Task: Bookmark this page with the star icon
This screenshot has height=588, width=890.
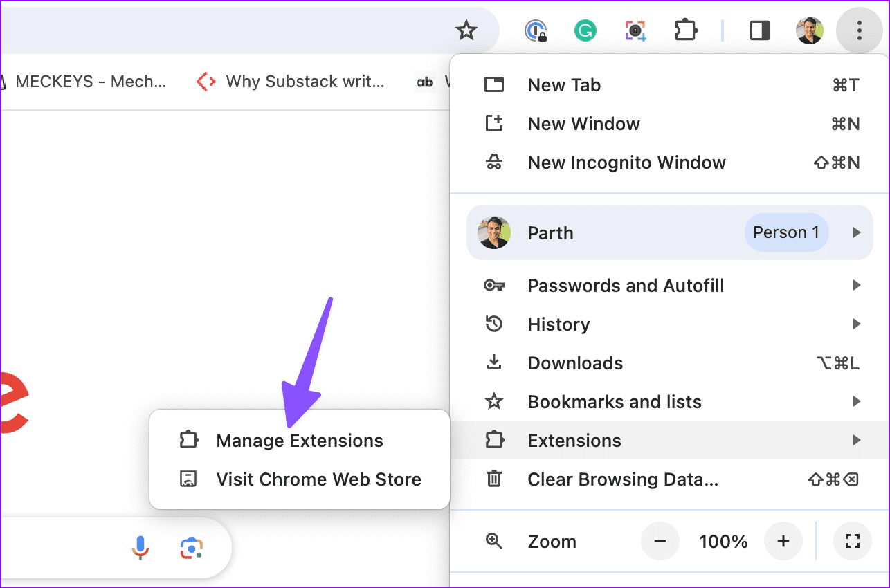Action: [466, 30]
